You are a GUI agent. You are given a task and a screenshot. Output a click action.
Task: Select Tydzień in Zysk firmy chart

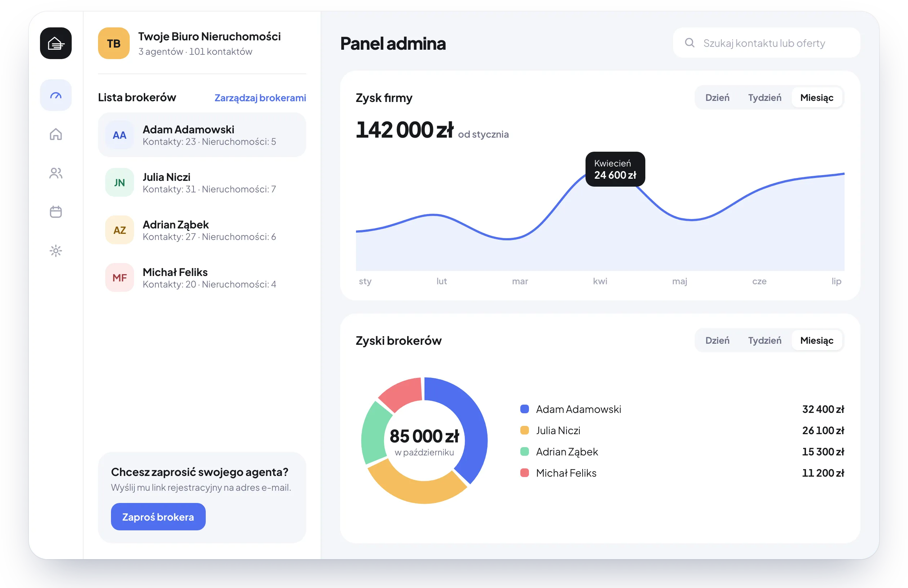click(x=764, y=98)
